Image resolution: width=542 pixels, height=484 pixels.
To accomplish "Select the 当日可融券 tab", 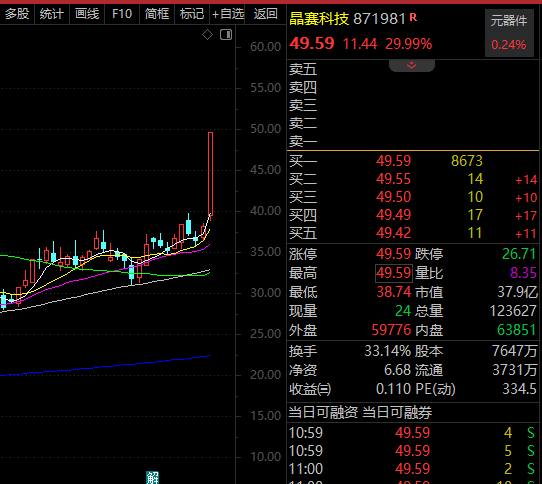I will click(x=397, y=412).
